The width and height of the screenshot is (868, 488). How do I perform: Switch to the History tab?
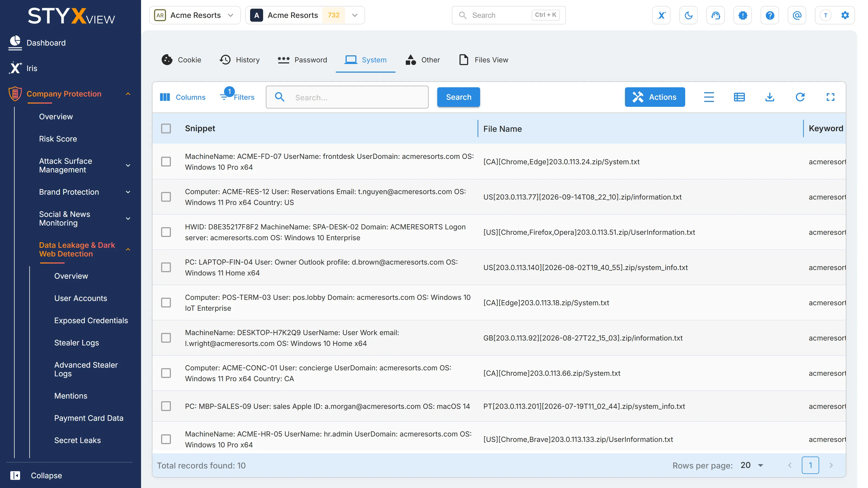click(240, 60)
